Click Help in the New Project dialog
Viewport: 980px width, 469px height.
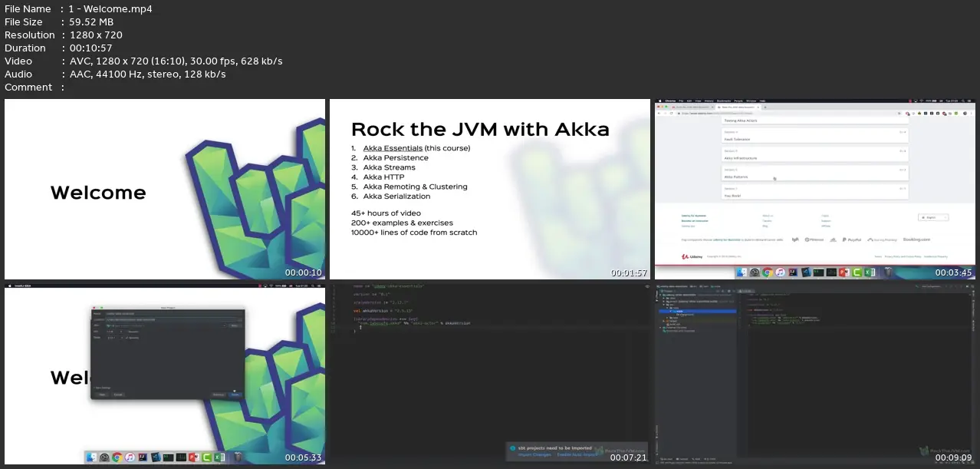102,395
